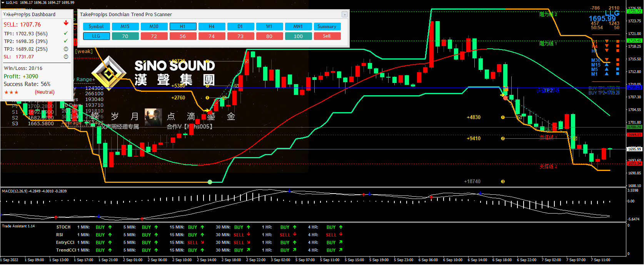
Task: Select the MN1 timeframe button
Action: pyautogui.click(x=298, y=26)
